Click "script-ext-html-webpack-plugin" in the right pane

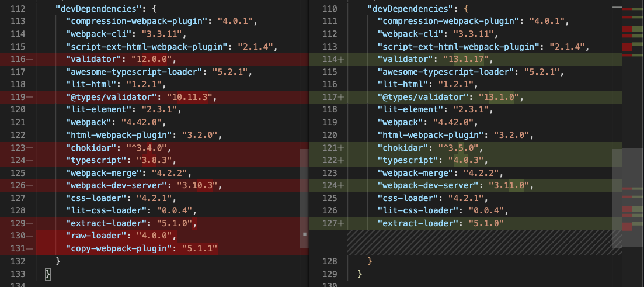point(458,46)
